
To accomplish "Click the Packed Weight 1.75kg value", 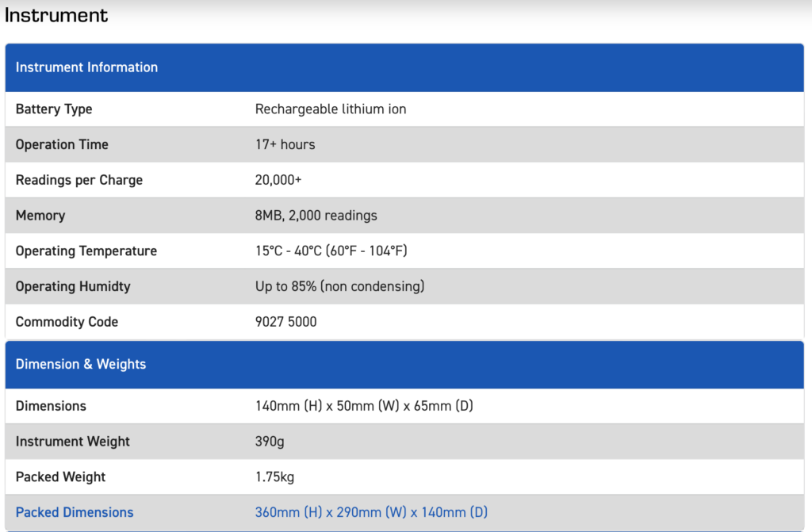I will click(274, 477).
